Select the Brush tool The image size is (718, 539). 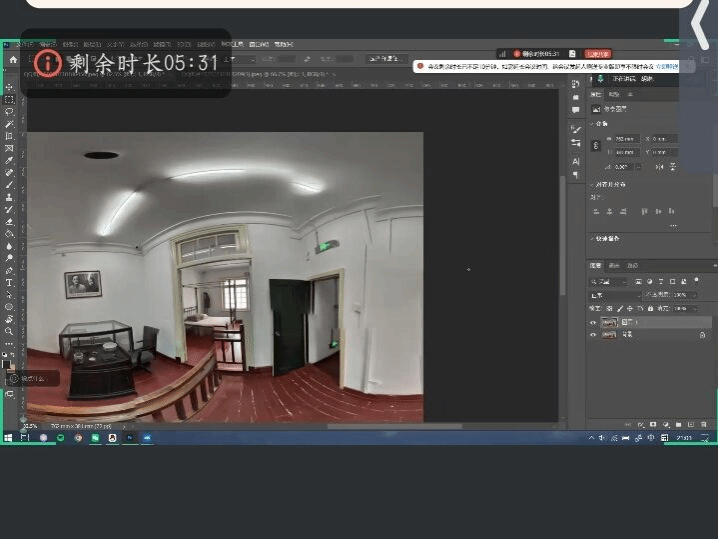pos(9,184)
